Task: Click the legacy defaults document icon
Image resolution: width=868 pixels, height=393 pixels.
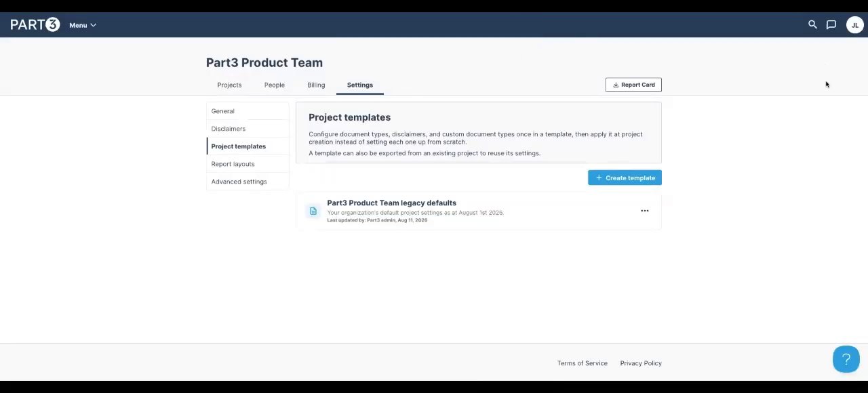Action: [313, 211]
